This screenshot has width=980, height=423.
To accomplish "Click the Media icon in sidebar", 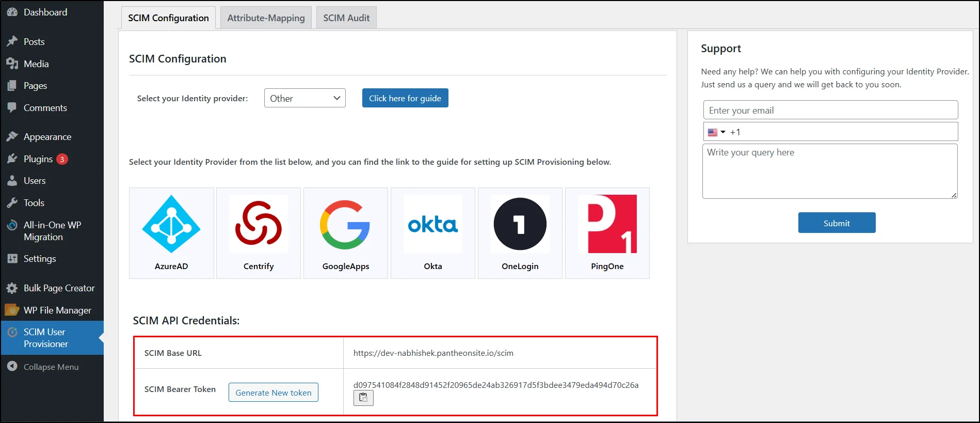I will tap(12, 64).
